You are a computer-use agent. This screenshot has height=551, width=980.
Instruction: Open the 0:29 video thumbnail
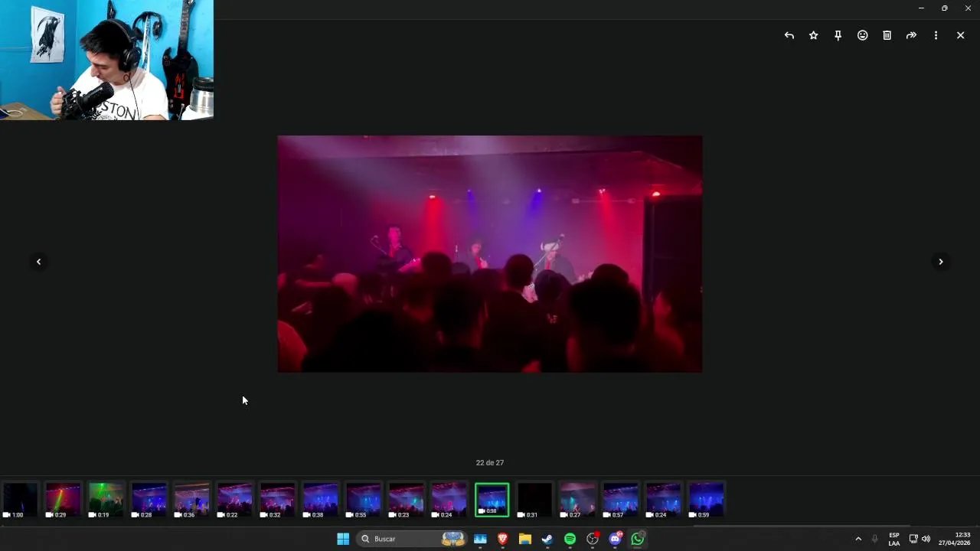(64, 500)
